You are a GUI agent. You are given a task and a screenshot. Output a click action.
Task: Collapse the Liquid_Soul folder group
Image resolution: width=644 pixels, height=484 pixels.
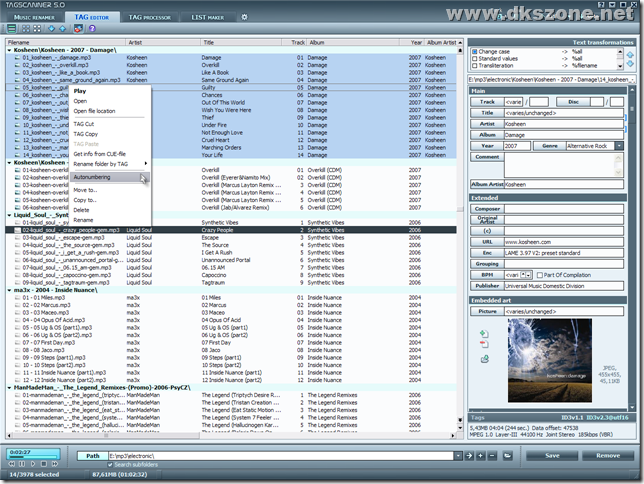9,215
